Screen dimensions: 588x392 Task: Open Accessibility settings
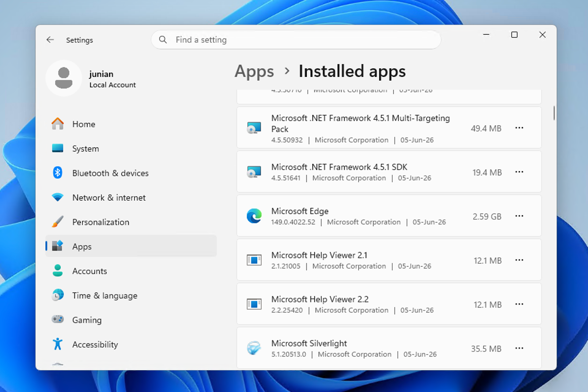[131, 345]
